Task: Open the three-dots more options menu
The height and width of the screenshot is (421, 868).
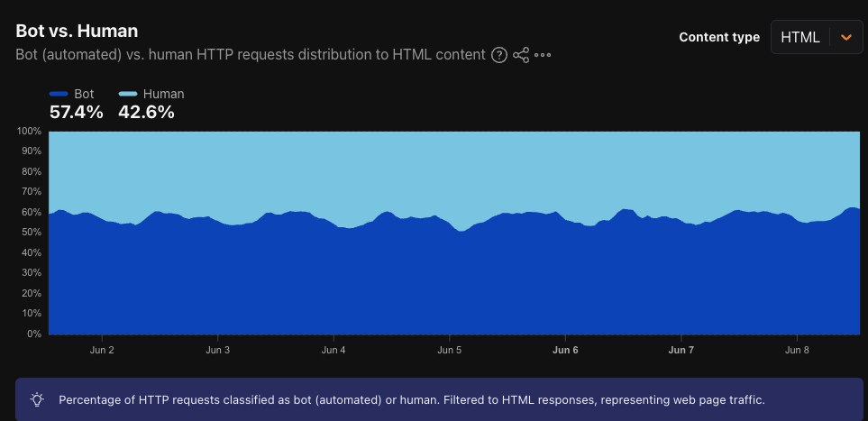Action: pyautogui.click(x=543, y=55)
